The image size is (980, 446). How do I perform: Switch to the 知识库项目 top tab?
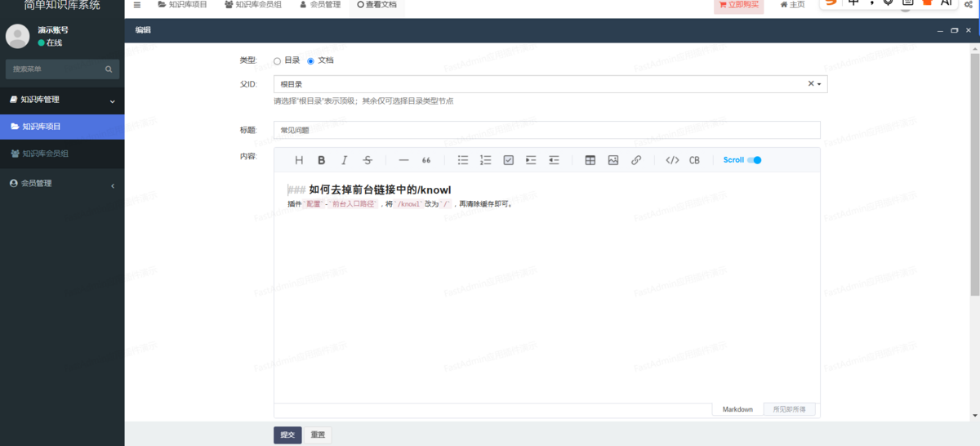coord(182,5)
